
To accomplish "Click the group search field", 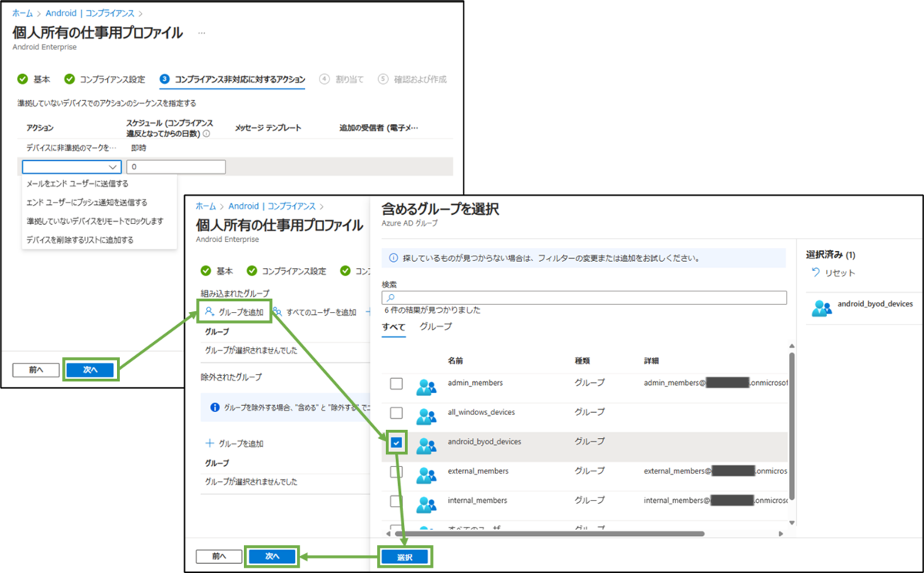I will pyautogui.click(x=584, y=297).
